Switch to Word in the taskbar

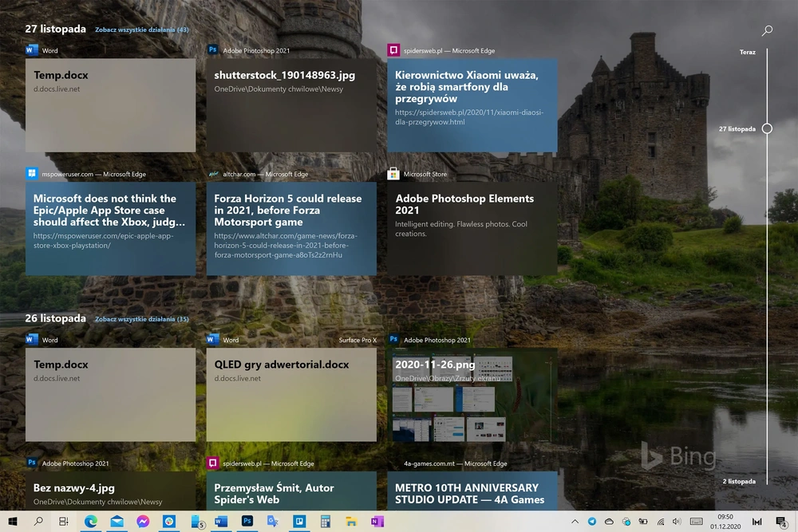point(221,522)
